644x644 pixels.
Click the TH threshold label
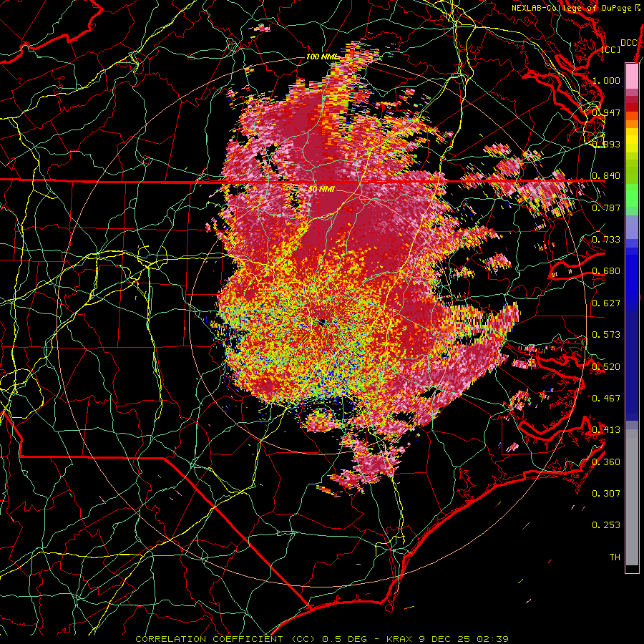tap(615, 557)
